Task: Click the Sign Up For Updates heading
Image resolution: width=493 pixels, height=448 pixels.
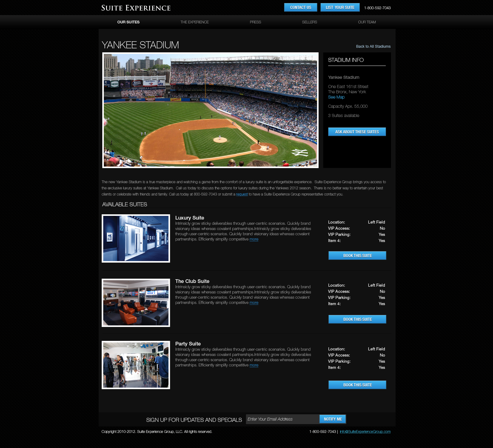Action: pos(194,420)
